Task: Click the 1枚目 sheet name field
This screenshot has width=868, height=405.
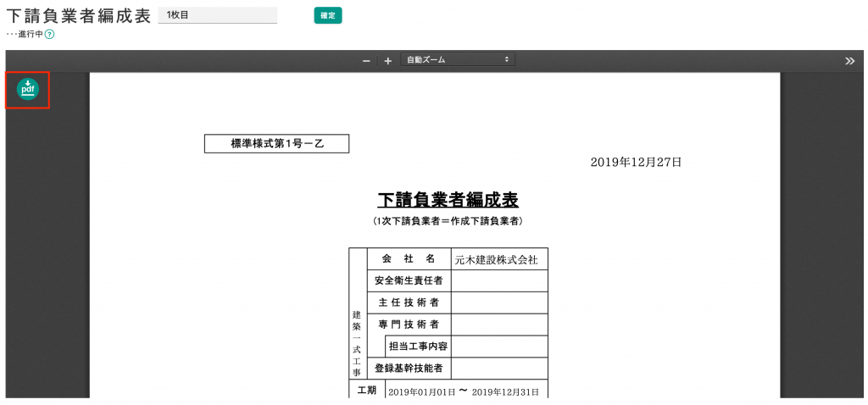Action: point(218,15)
